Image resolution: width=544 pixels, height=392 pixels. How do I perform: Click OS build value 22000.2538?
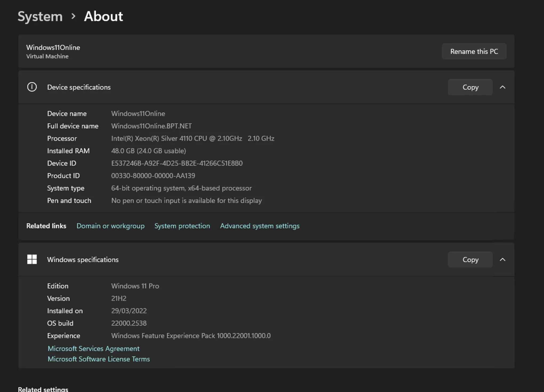point(129,323)
